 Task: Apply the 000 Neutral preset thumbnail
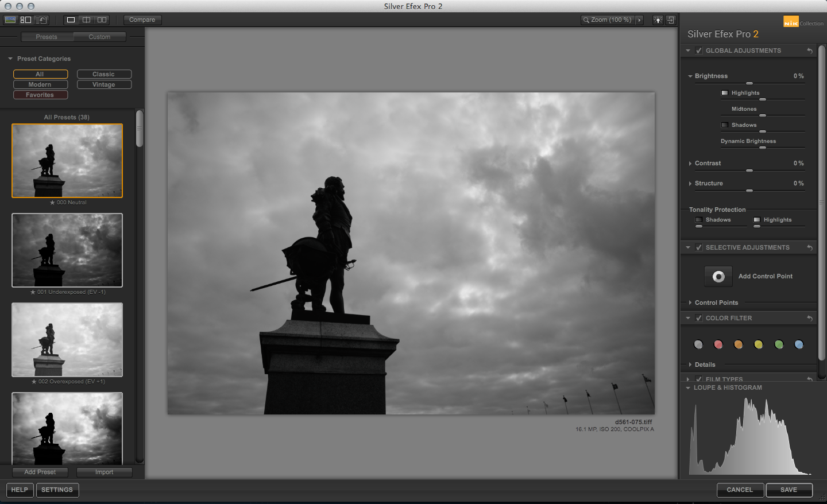click(67, 161)
